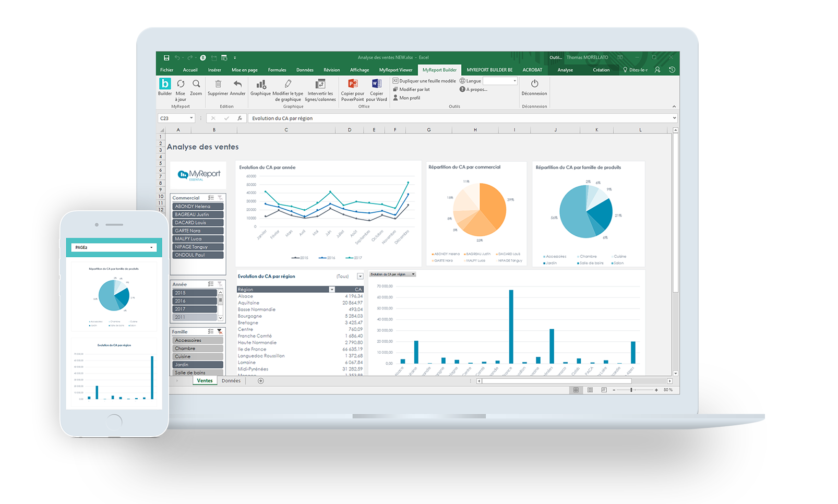
Task: Click the Annuler undo arrow in Edition group
Action: tap(237, 83)
